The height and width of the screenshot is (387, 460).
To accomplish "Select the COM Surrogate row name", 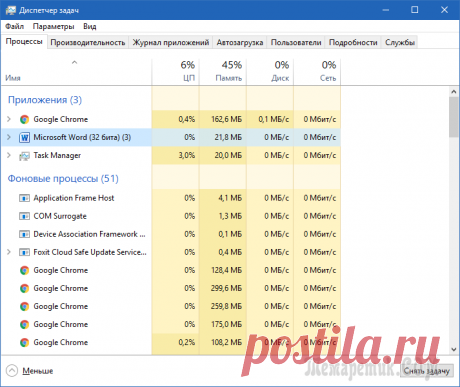I will 60,216.
